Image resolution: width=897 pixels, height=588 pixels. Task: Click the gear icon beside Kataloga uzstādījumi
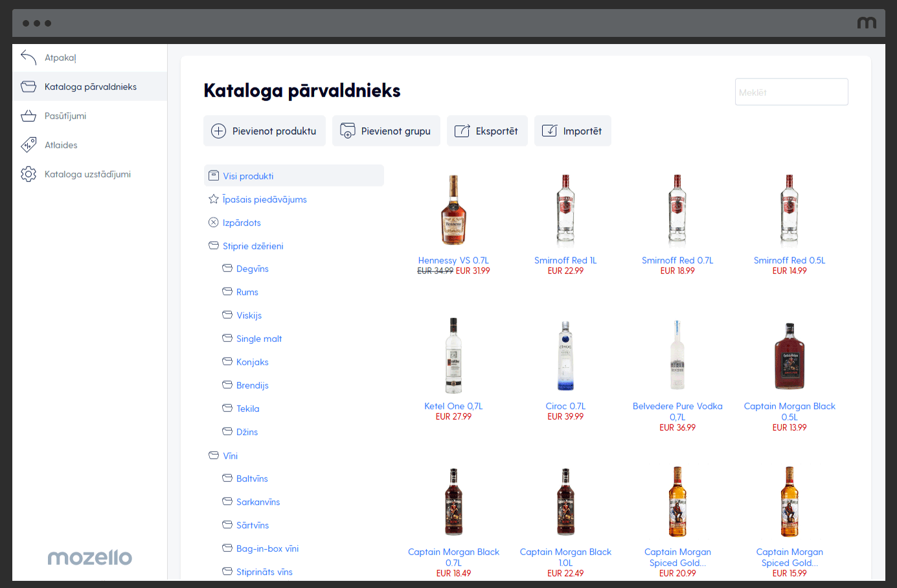[28, 174]
